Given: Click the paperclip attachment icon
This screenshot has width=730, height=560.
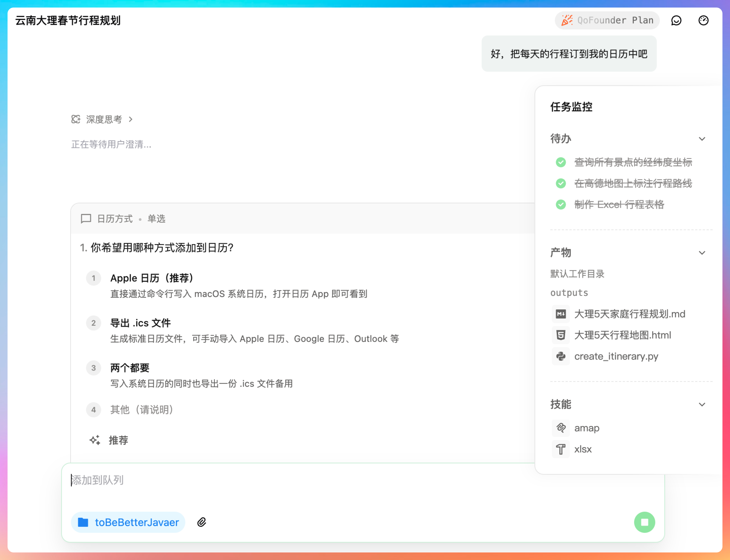Looking at the screenshot, I should [x=202, y=522].
